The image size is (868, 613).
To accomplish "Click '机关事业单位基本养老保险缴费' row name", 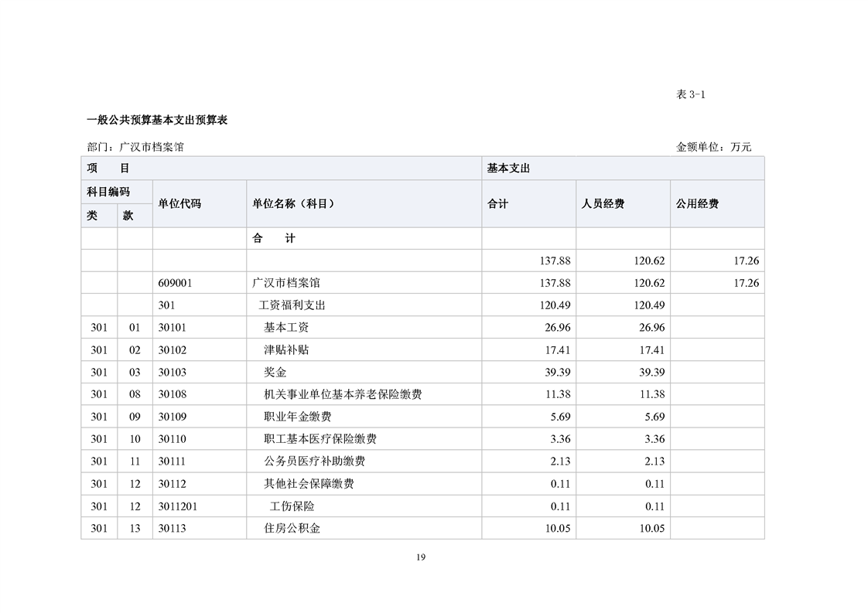I will (x=343, y=394).
